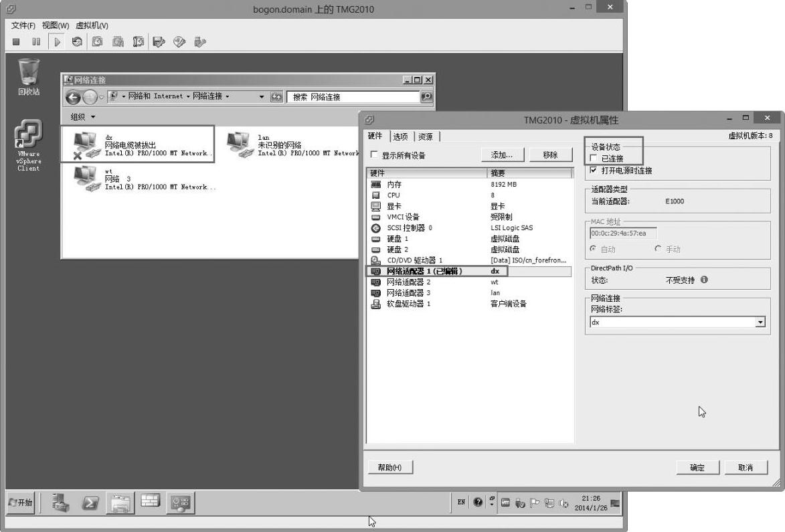
Task: Click the help question mark in the taskbar
Action: click(x=478, y=502)
